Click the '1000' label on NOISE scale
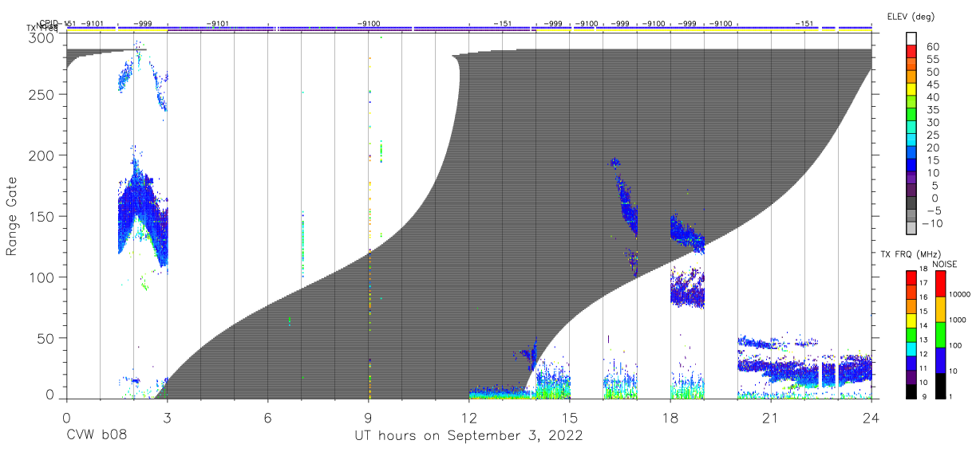Screen dimensions: 980x452 coord(958,320)
